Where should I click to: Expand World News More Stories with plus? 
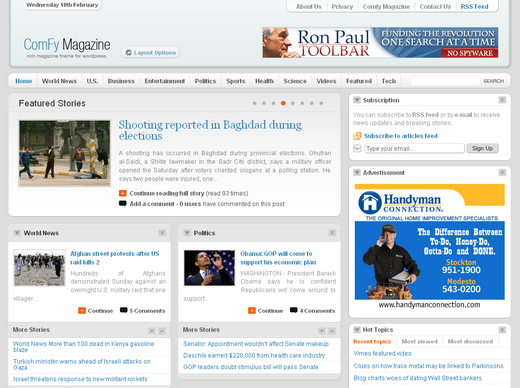pyautogui.click(x=152, y=331)
